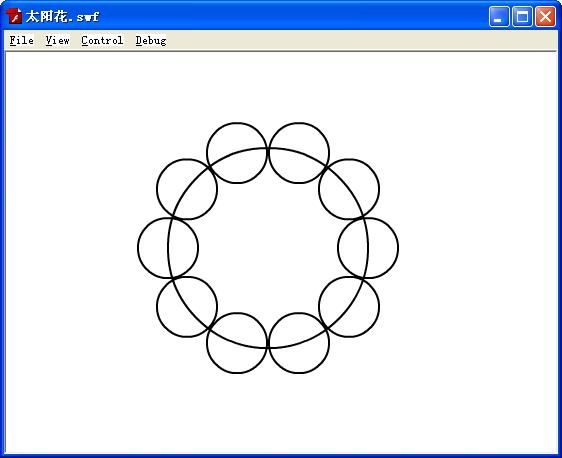
Task: Open the Debug menu
Action: tap(151, 40)
